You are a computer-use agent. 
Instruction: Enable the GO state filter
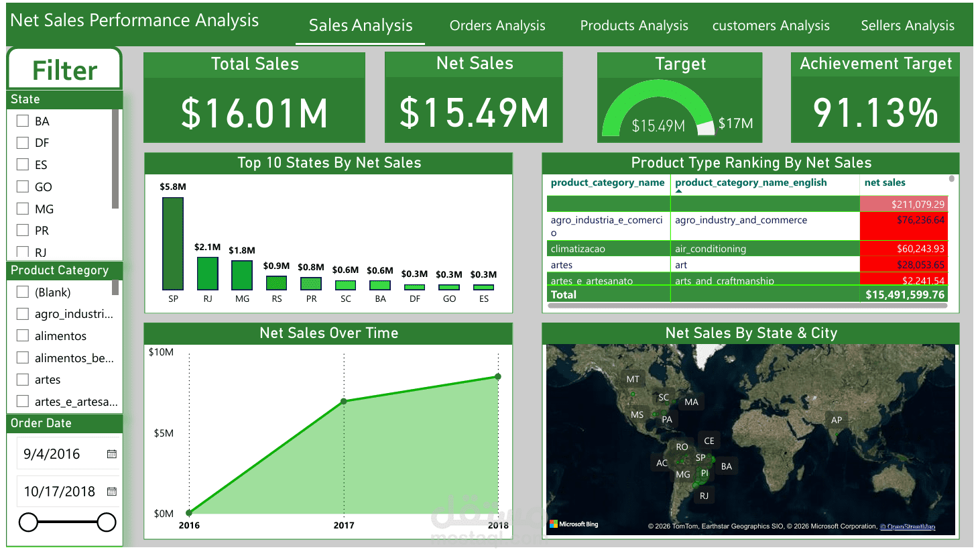tap(23, 186)
